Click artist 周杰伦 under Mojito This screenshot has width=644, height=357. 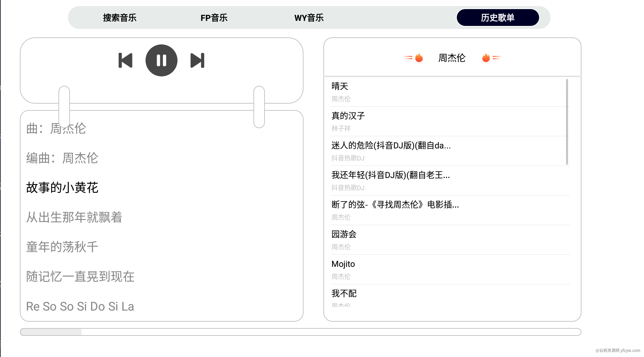coord(341,277)
